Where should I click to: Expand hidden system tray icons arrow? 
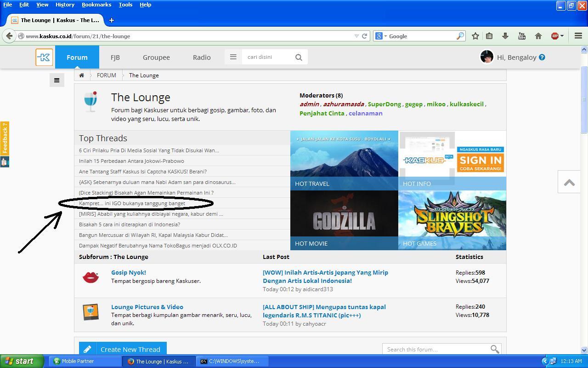545,361
